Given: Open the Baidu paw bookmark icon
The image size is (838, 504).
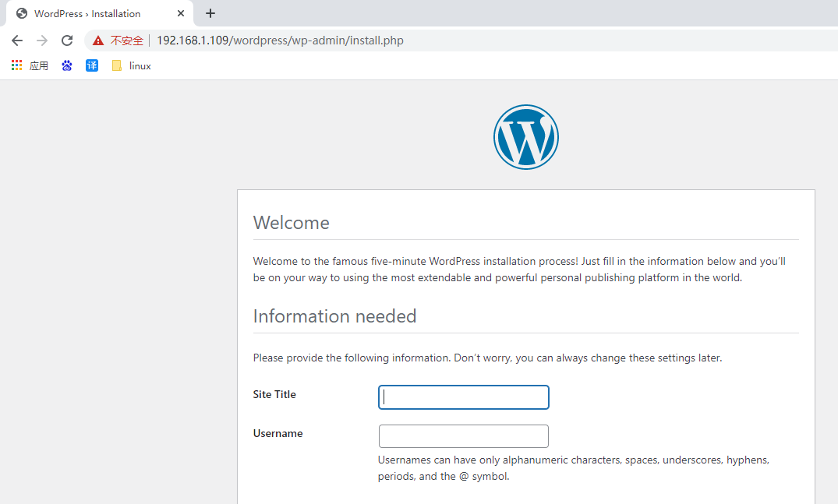Looking at the screenshot, I should tap(67, 65).
